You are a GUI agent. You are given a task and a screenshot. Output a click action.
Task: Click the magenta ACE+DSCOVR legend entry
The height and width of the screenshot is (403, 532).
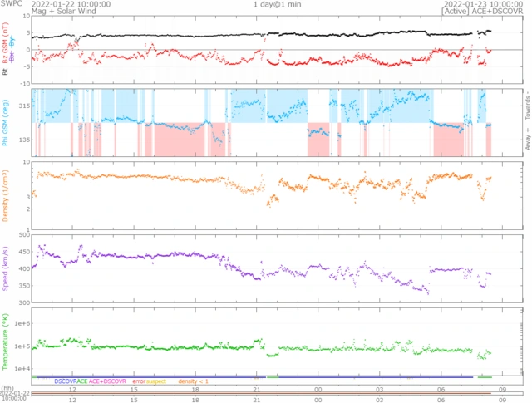click(108, 381)
